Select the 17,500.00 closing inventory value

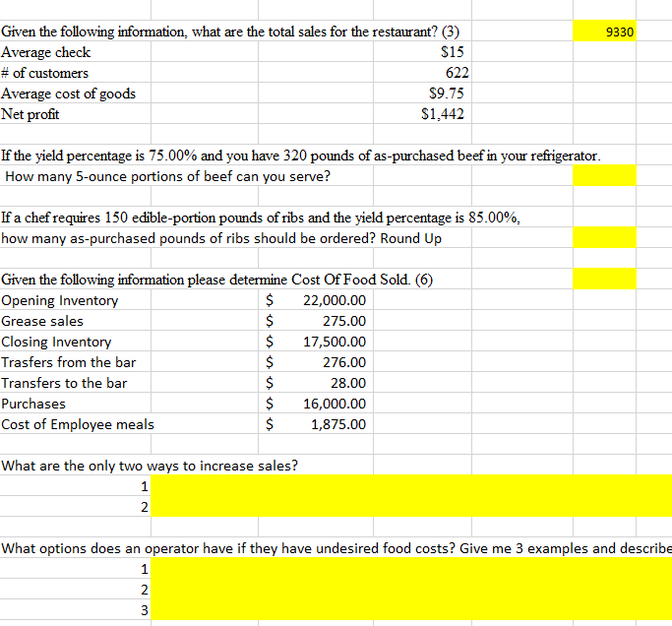click(335, 342)
